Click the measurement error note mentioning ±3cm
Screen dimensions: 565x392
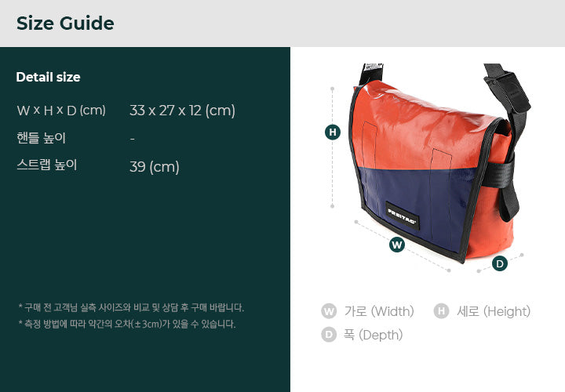coord(127,324)
